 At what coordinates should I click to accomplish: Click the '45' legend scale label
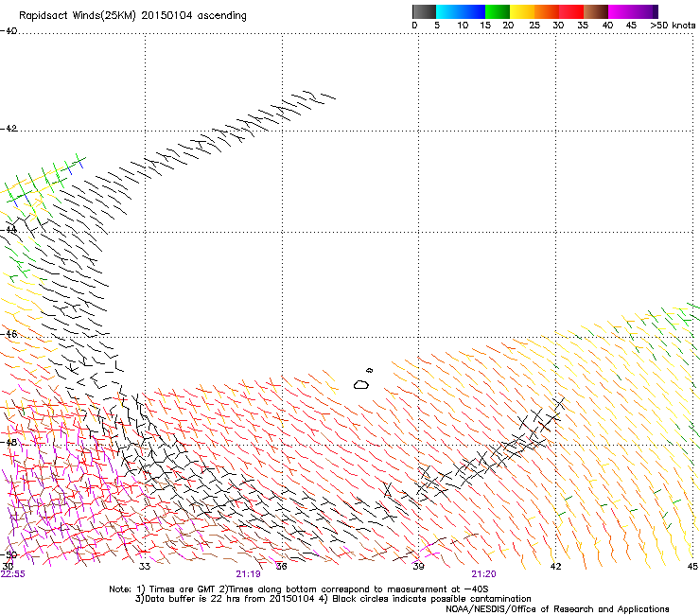[631, 26]
